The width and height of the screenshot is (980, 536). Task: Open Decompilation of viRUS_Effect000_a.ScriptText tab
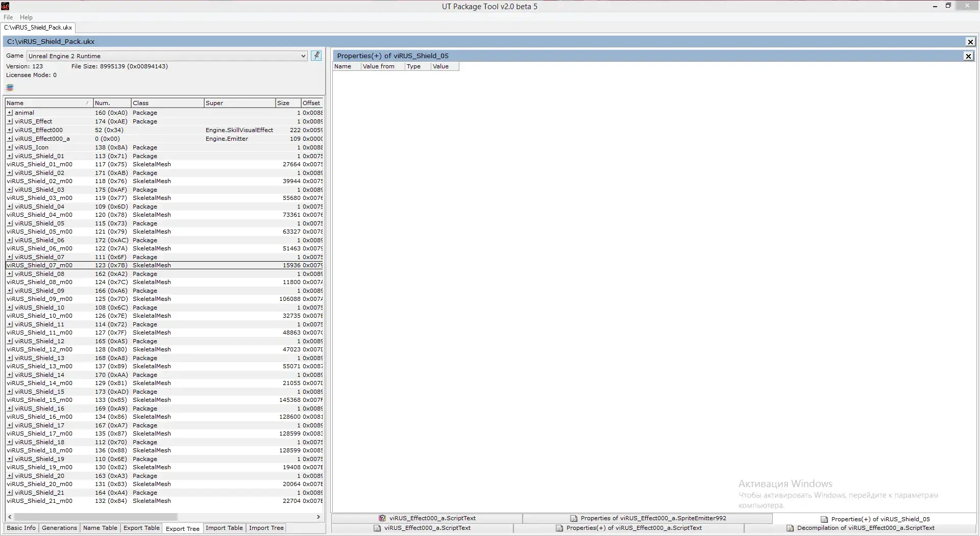[860, 528]
